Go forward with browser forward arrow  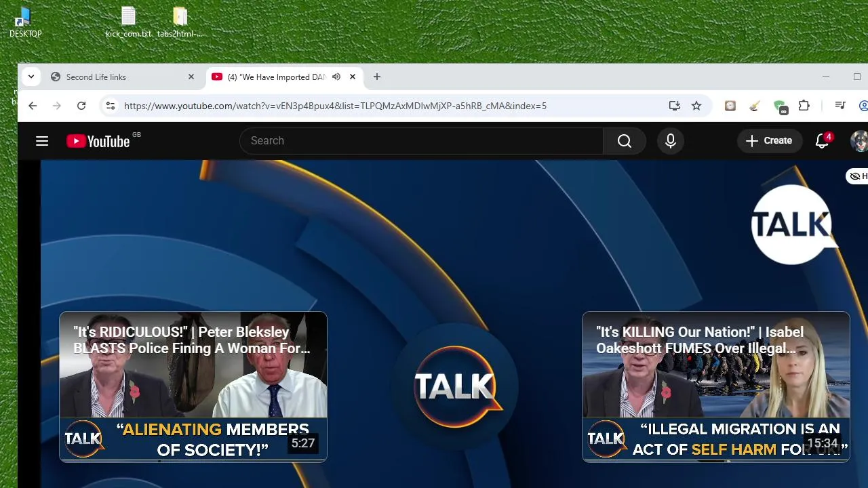click(x=57, y=106)
